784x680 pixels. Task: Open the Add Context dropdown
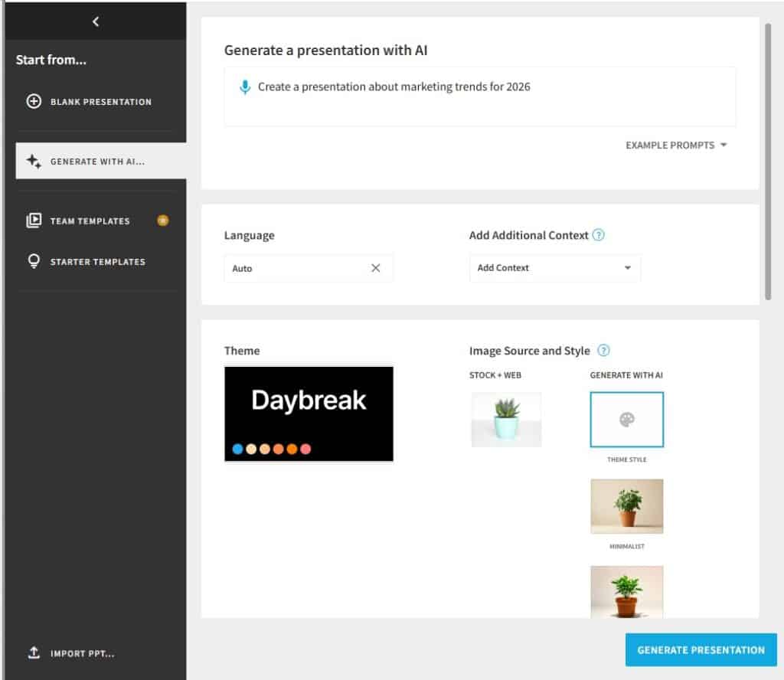554,268
